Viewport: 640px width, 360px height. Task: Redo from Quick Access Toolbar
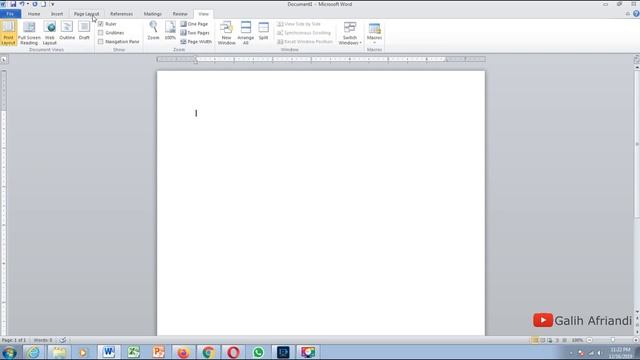click(x=35, y=4)
